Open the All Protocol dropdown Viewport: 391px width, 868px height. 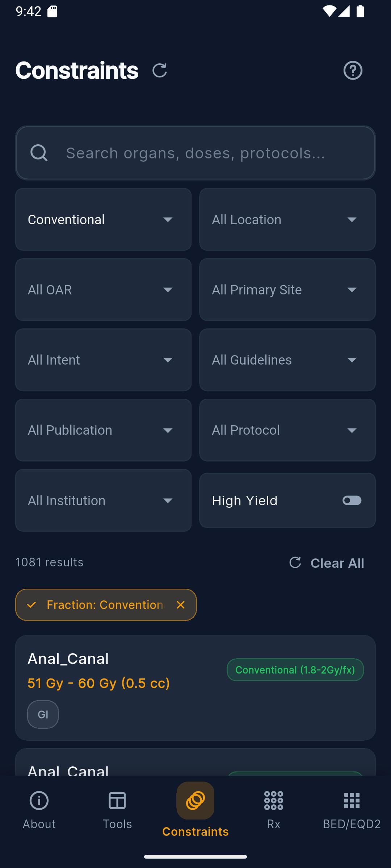pos(287,430)
